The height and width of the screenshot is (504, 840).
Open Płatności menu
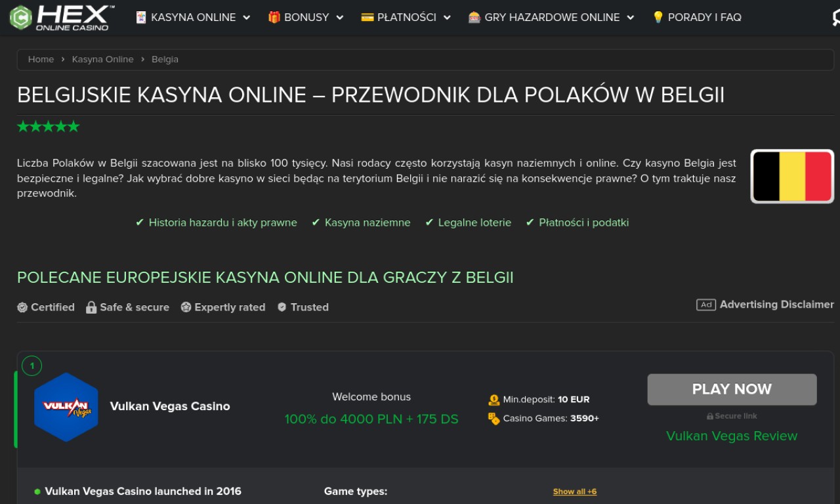406,18
